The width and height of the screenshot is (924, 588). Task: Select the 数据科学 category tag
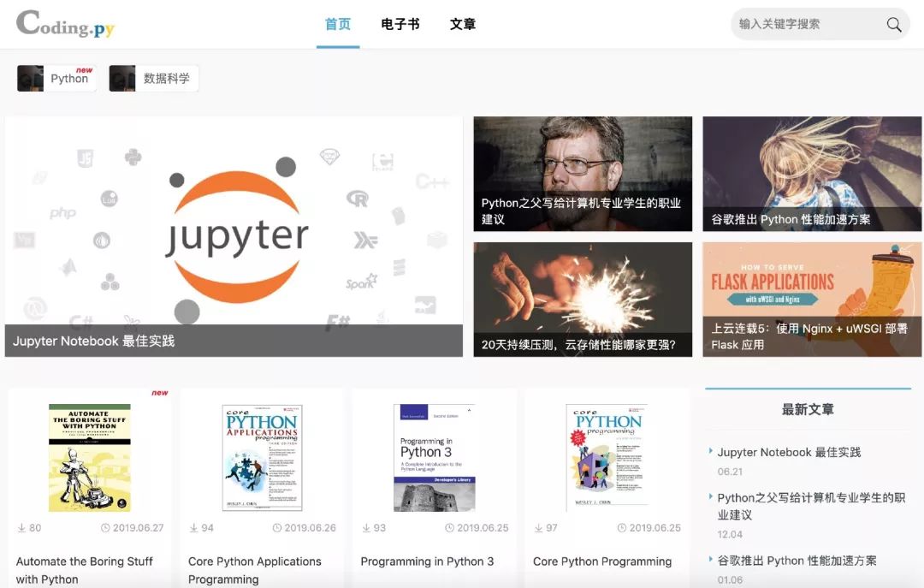[x=153, y=79]
